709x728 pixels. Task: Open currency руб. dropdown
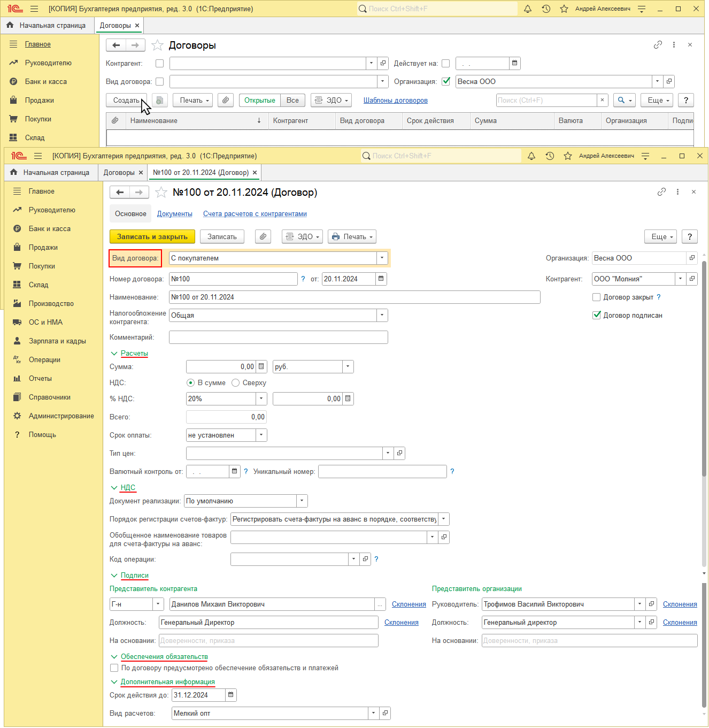pyautogui.click(x=348, y=366)
